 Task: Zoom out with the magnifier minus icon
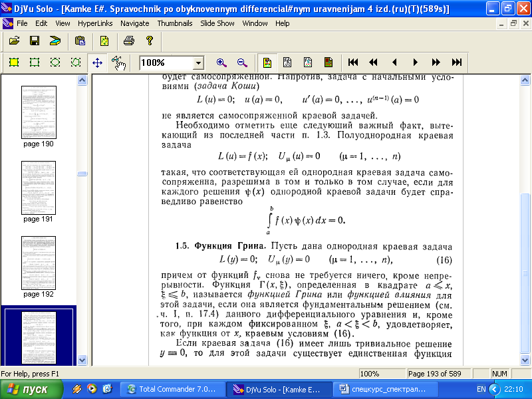242,63
